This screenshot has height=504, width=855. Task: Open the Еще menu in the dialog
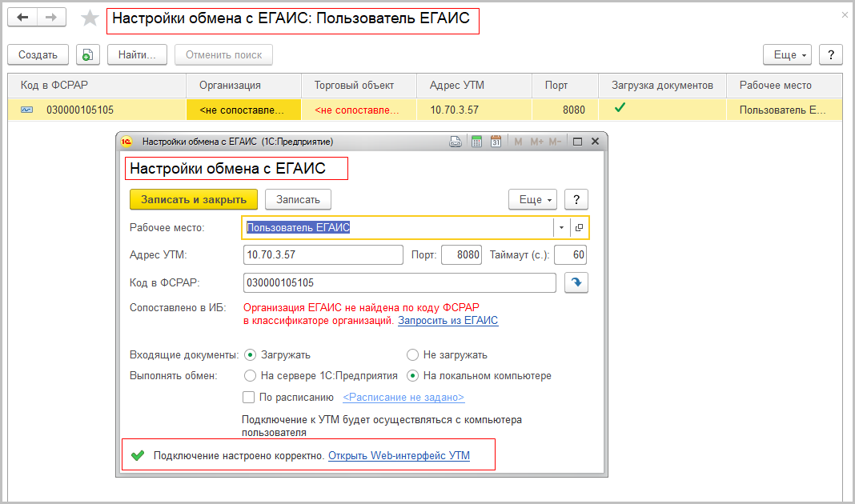point(532,199)
